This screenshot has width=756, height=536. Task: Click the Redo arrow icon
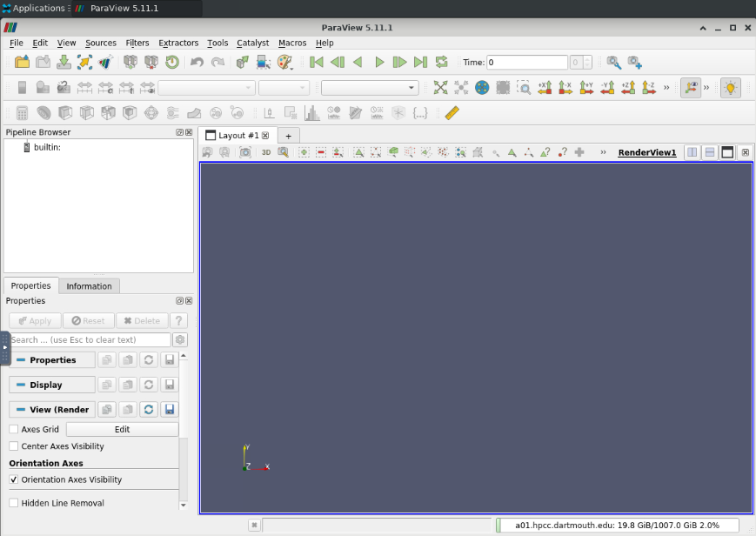(218, 63)
